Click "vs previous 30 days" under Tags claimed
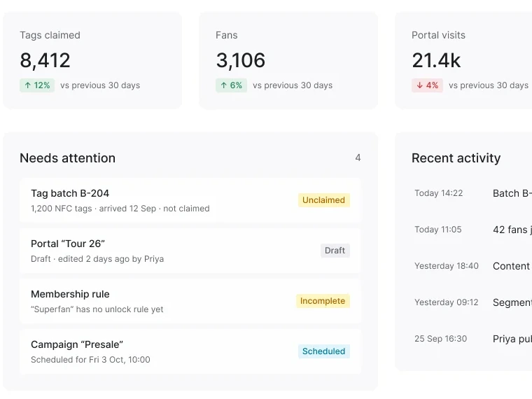The width and height of the screenshot is (532, 399). (x=100, y=85)
